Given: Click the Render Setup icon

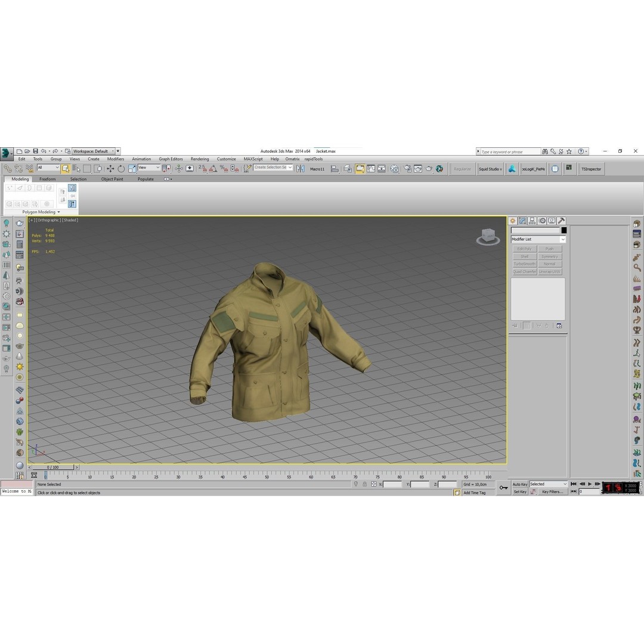Looking at the screenshot, I should pyautogui.click(x=407, y=168).
